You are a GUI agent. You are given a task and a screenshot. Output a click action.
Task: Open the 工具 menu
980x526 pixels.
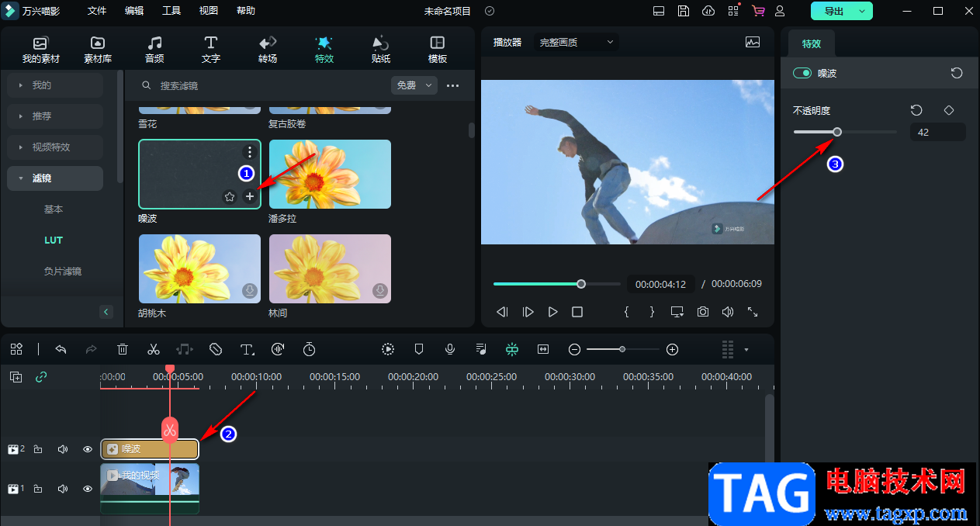tap(171, 11)
